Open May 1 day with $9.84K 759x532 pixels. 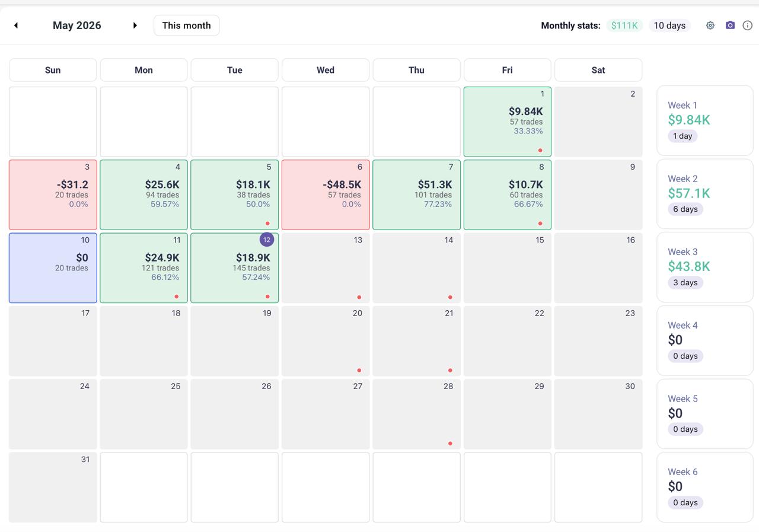[508, 122]
